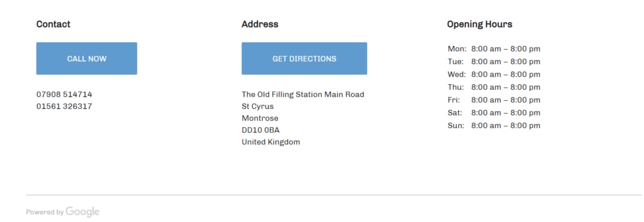Image resolution: width=644 pixels, height=222 pixels.
Task: Click postcode DD10 0BA
Action: point(261,130)
